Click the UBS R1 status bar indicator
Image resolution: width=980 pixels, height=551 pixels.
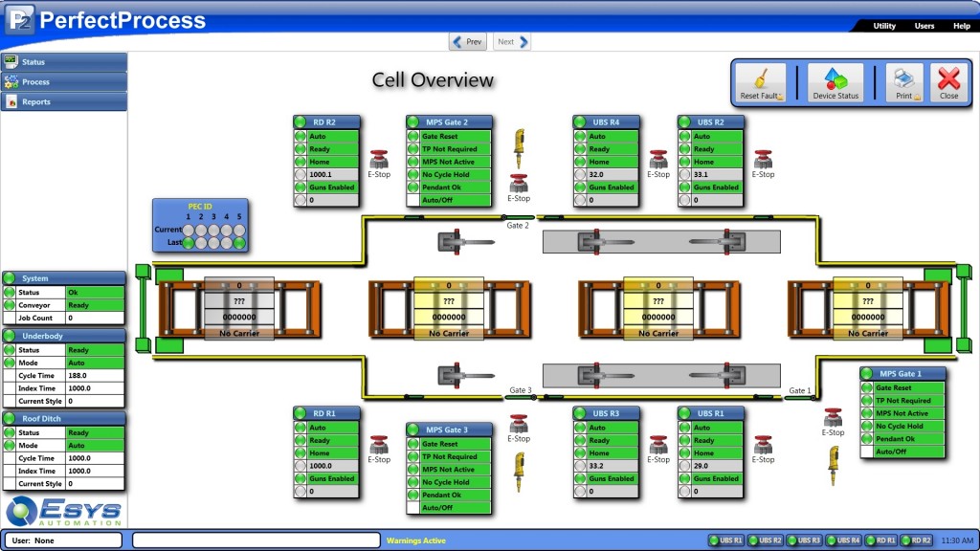tap(725, 540)
